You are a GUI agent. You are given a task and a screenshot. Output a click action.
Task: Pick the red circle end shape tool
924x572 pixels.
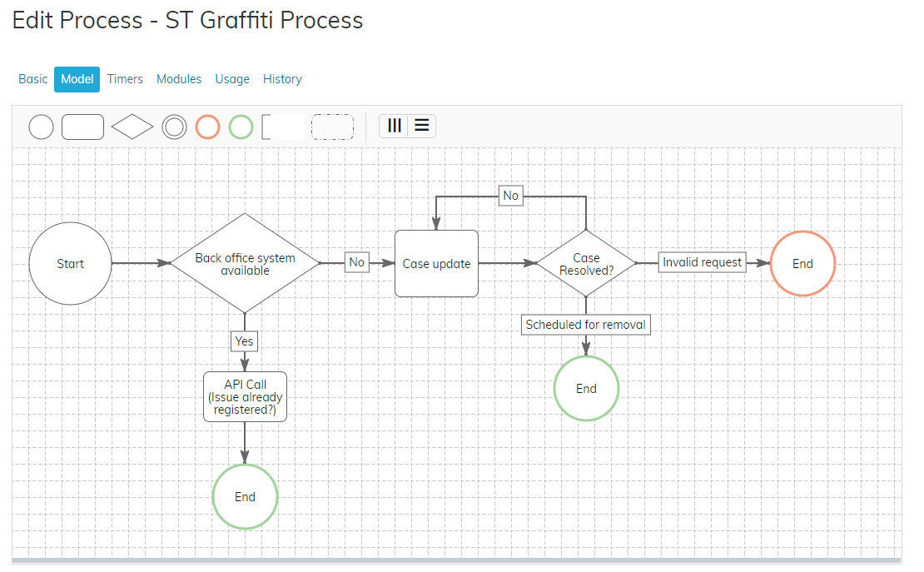207,127
